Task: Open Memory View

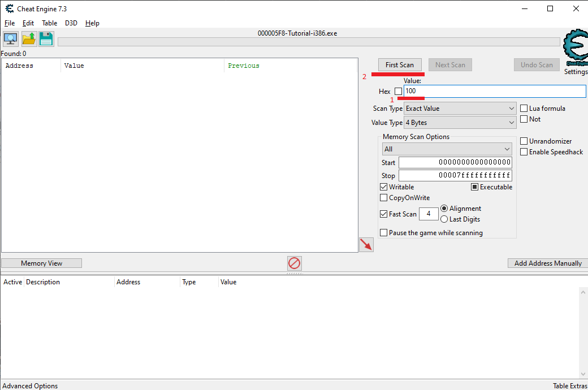Action: [42, 263]
